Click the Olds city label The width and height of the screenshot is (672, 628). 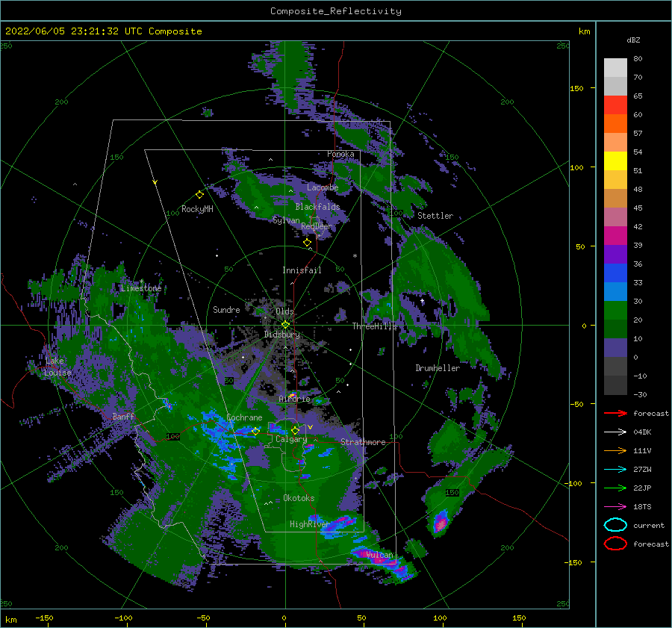tap(284, 311)
